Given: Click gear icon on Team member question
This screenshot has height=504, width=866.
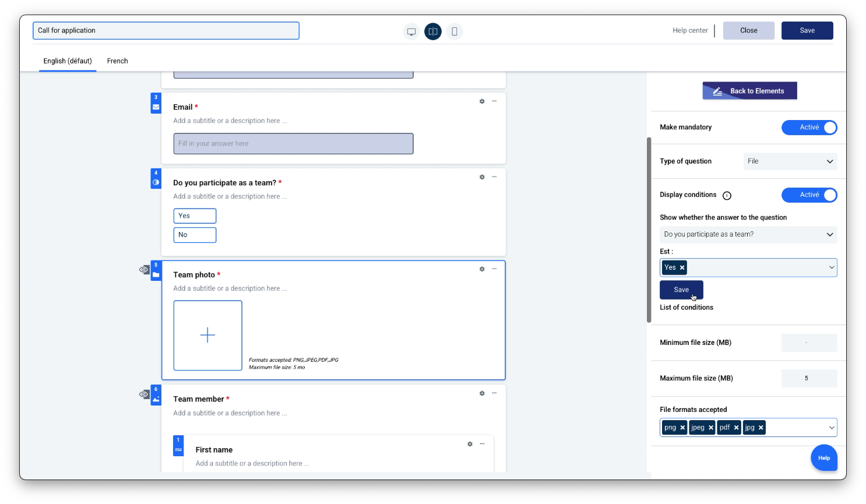Looking at the screenshot, I should tap(482, 393).
